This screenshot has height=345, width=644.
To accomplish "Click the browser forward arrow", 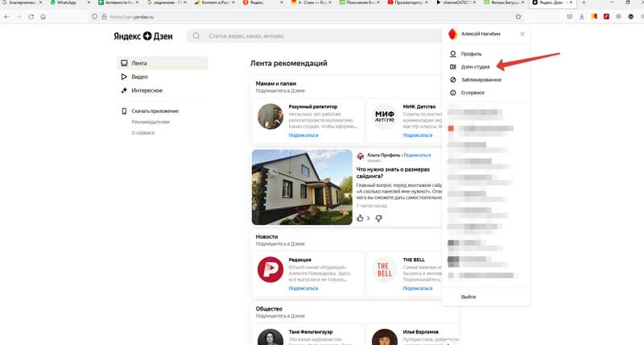I will pos(19,17).
